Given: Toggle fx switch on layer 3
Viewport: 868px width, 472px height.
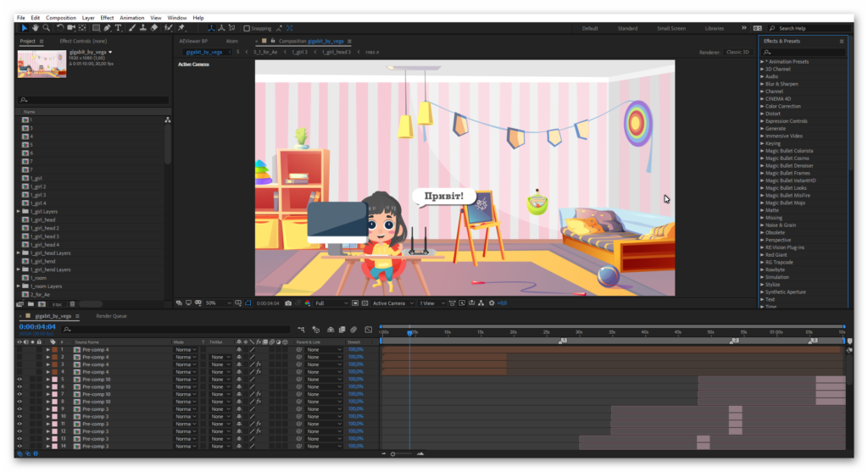Looking at the screenshot, I should point(259,364).
